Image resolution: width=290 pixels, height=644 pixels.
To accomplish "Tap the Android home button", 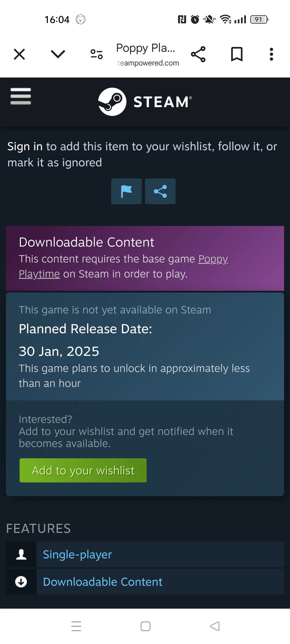I will [x=145, y=626].
